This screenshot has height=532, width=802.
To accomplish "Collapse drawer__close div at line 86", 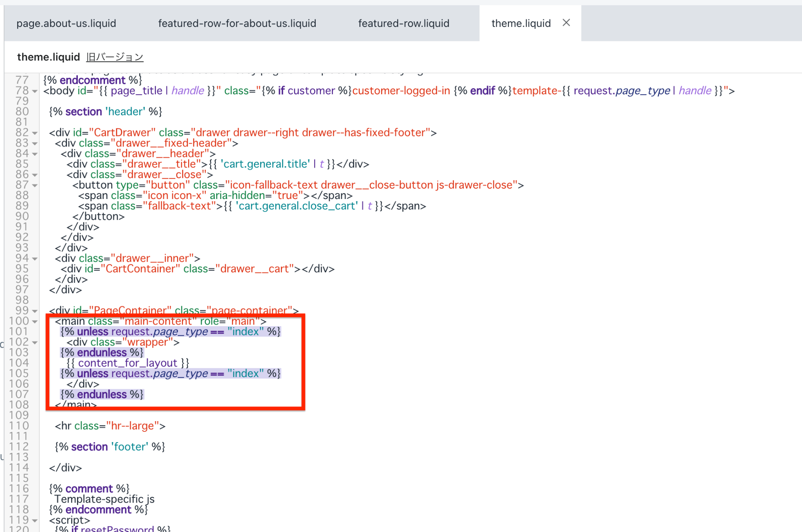I will (x=35, y=175).
